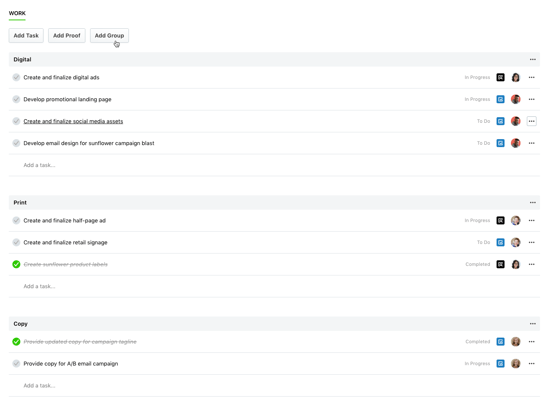The height and width of the screenshot is (405, 550).
Task: Select the Digital group header
Action: (x=274, y=60)
